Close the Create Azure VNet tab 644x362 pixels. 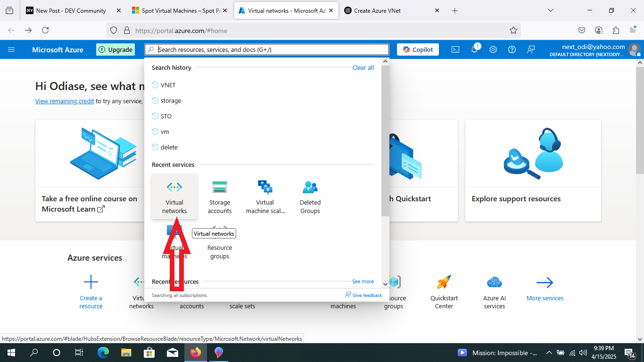click(x=437, y=10)
